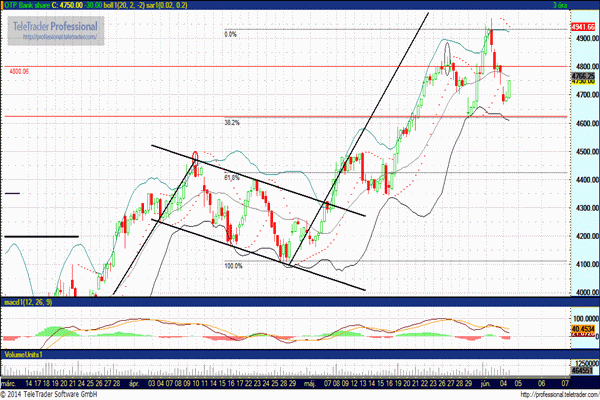Viewport: 600px width, 400px height.
Task: Click the red 4800.06 horizontal line label
Action: (19, 72)
